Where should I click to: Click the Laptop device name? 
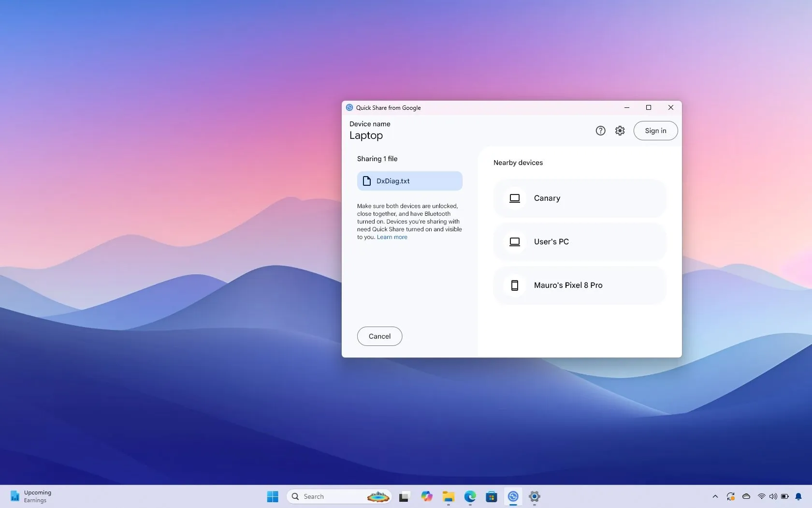366,135
